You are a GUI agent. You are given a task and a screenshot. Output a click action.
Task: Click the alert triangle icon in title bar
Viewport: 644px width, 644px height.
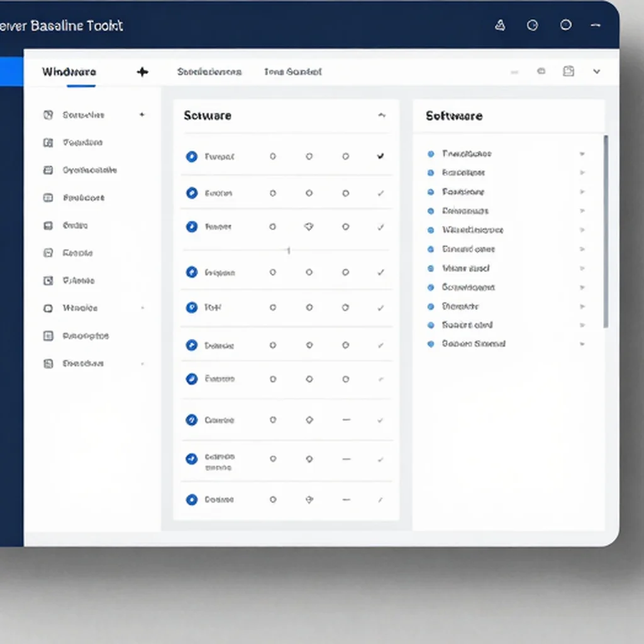[x=500, y=25]
